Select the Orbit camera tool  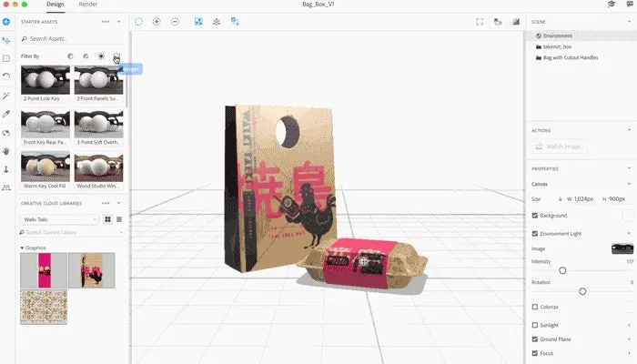6,132
